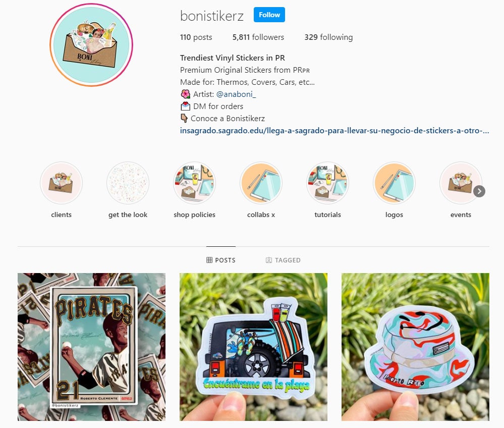This screenshot has height=428, width=504.
Task: View the 5,811 followers list
Action: click(x=258, y=37)
